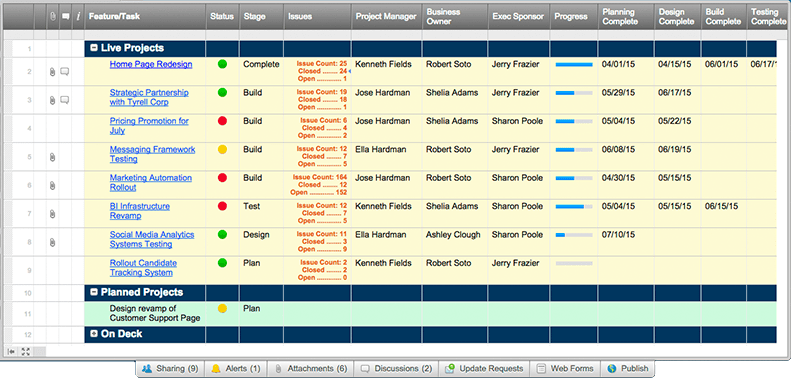The width and height of the screenshot is (791, 378).
Task: Click red status dot for BI Infrastructure Revamp
Action: tap(222, 206)
